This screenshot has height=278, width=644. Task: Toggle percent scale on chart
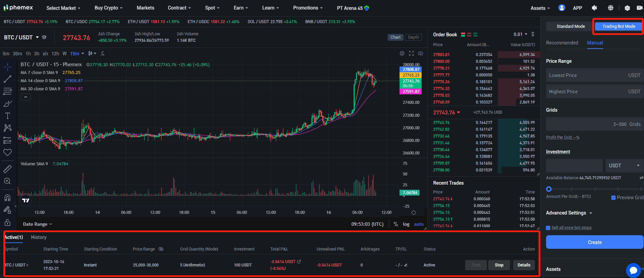point(395,224)
